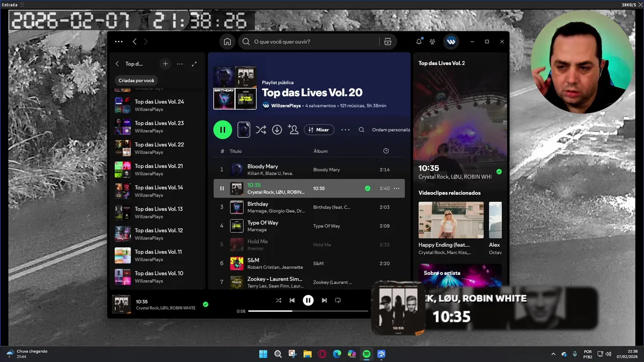Open WillzeraPlays profile link in header
This screenshot has width=644, height=362.
click(x=286, y=106)
